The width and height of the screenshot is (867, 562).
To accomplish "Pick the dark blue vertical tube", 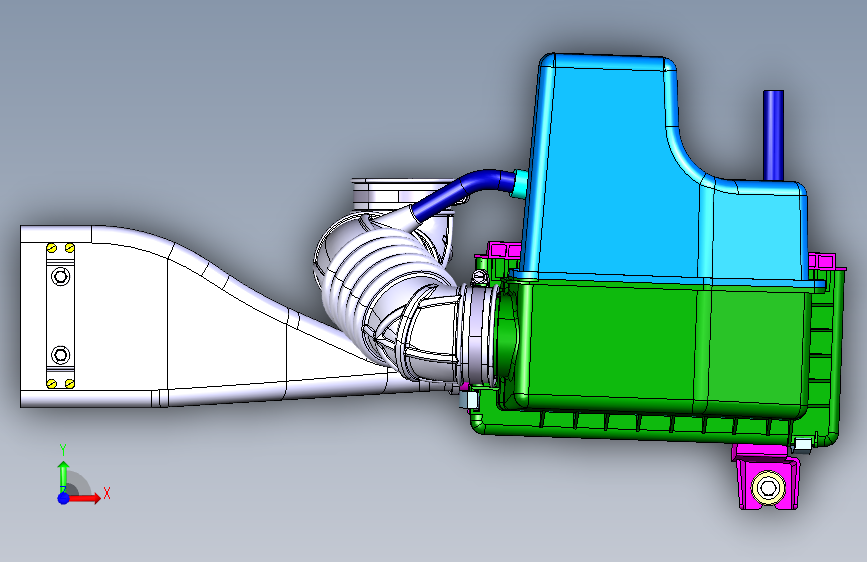I will pyautogui.click(x=773, y=135).
